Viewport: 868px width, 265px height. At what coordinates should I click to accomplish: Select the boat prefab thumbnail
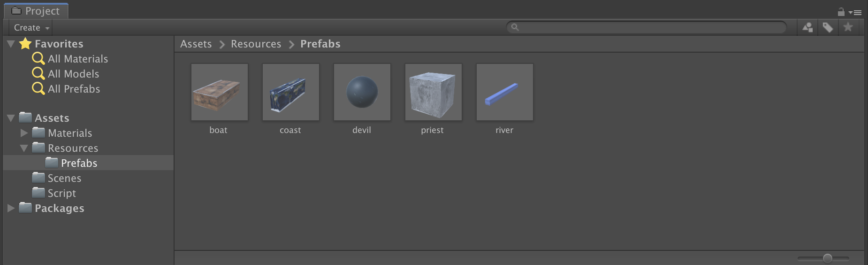click(x=220, y=92)
